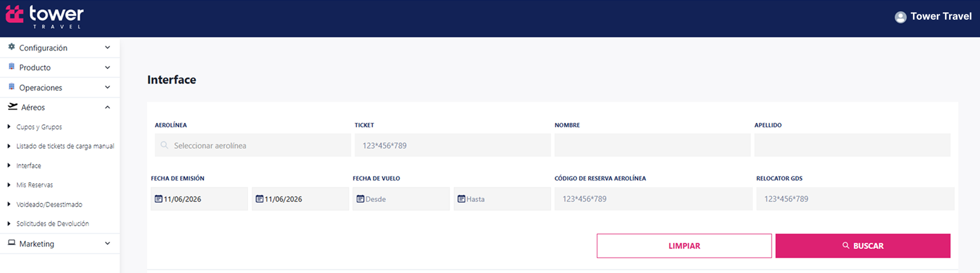Click the LIMPIAR button
Screen dimensions: 980x273
click(684, 246)
